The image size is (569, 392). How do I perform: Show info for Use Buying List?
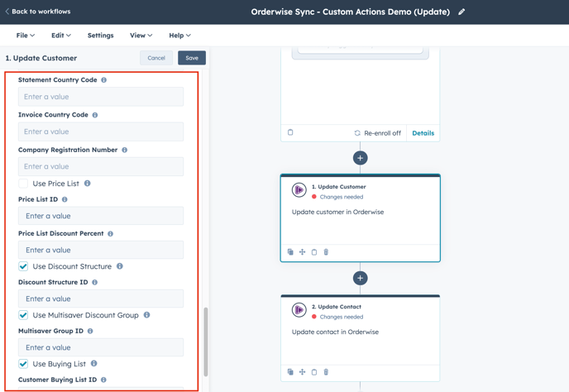pyautogui.click(x=94, y=363)
